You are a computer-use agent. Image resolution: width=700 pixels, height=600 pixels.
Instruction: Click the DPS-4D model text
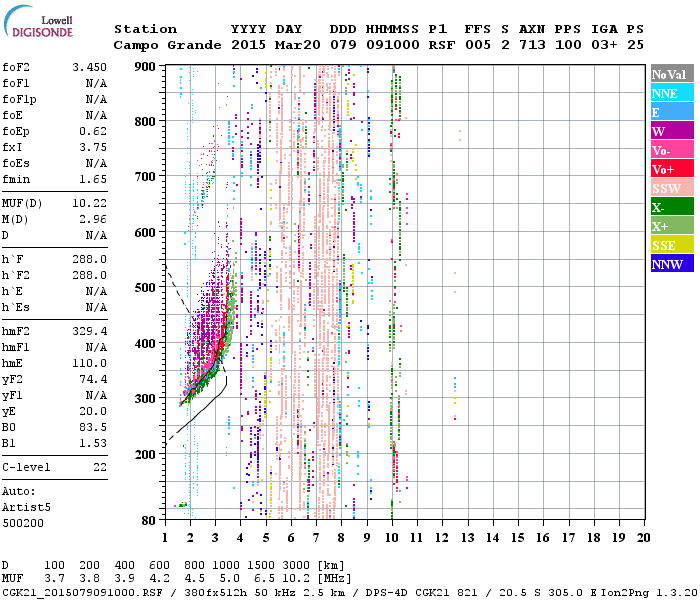(x=387, y=593)
